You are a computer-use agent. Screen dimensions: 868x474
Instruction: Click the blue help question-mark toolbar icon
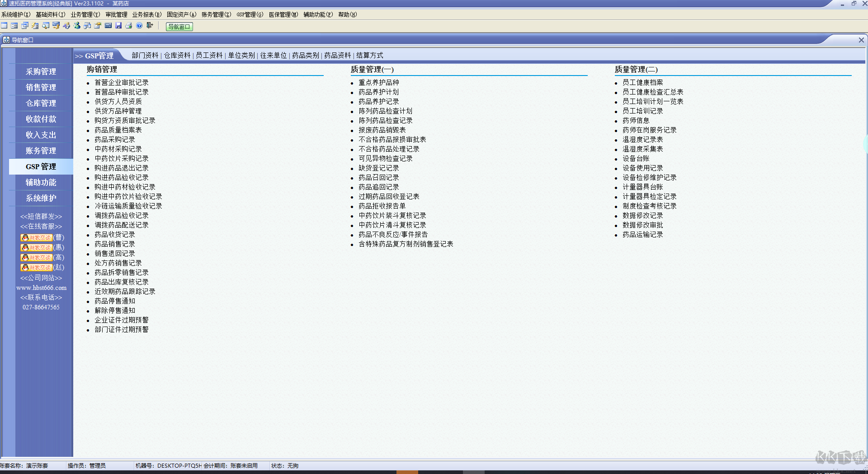[139, 25]
